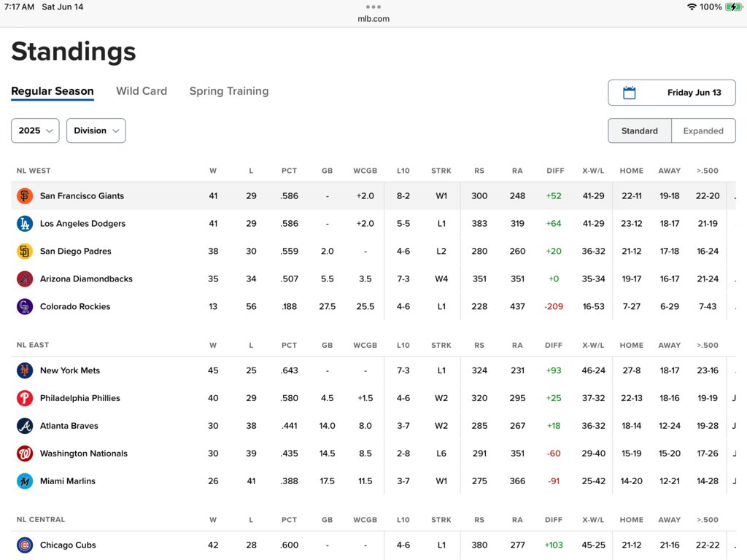The width and height of the screenshot is (747, 560).
Task: Click the Arizona Diamondbacks logo
Action: pyautogui.click(x=25, y=279)
